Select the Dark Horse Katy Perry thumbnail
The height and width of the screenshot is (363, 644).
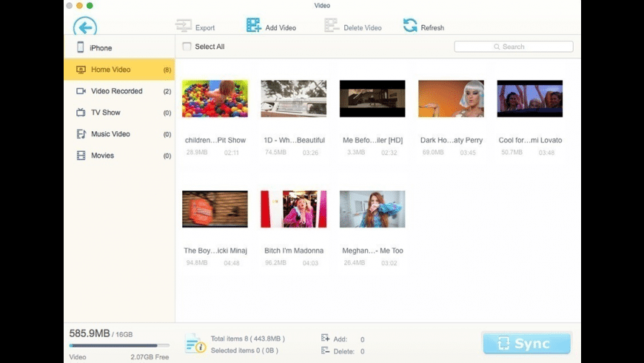[451, 99]
